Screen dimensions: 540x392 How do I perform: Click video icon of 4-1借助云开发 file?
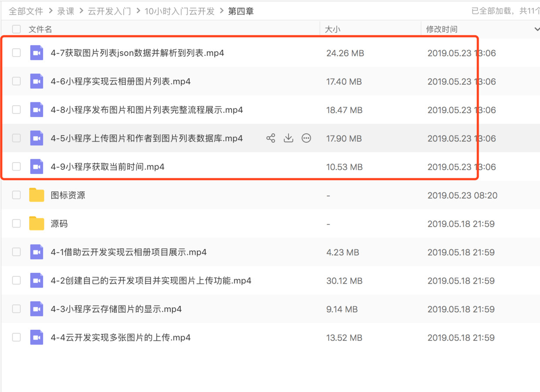point(37,252)
